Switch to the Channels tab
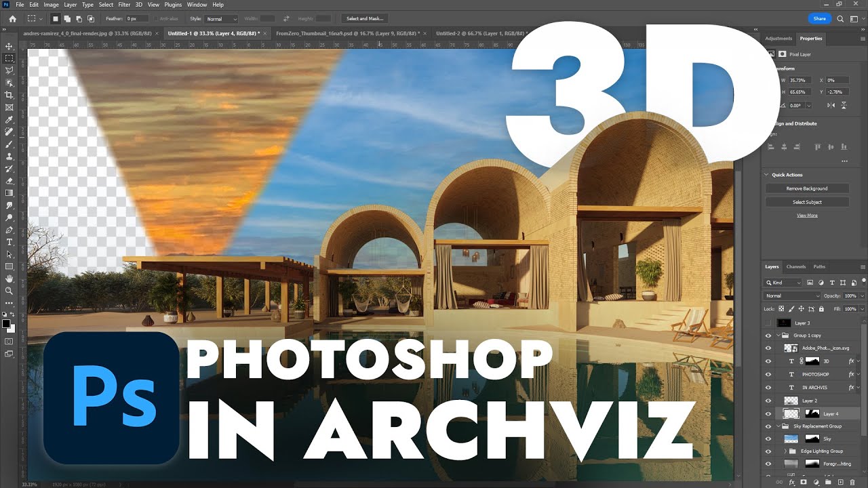The height and width of the screenshot is (488, 868). [796, 267]
